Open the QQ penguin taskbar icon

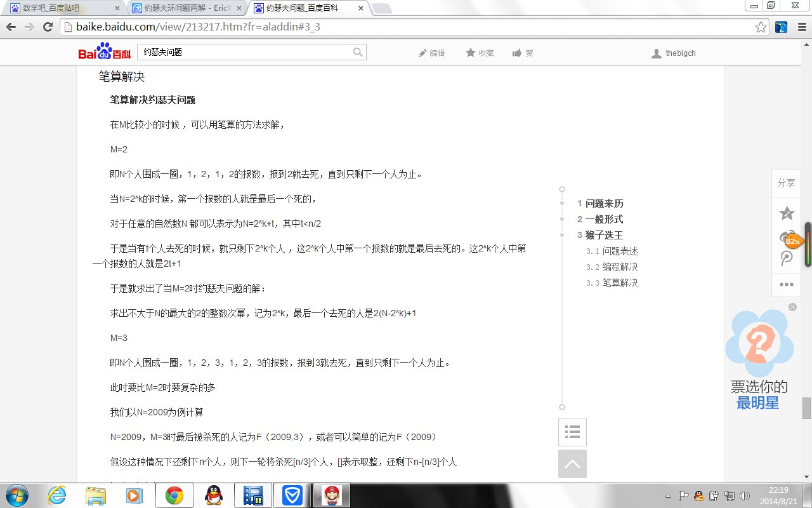214,495
